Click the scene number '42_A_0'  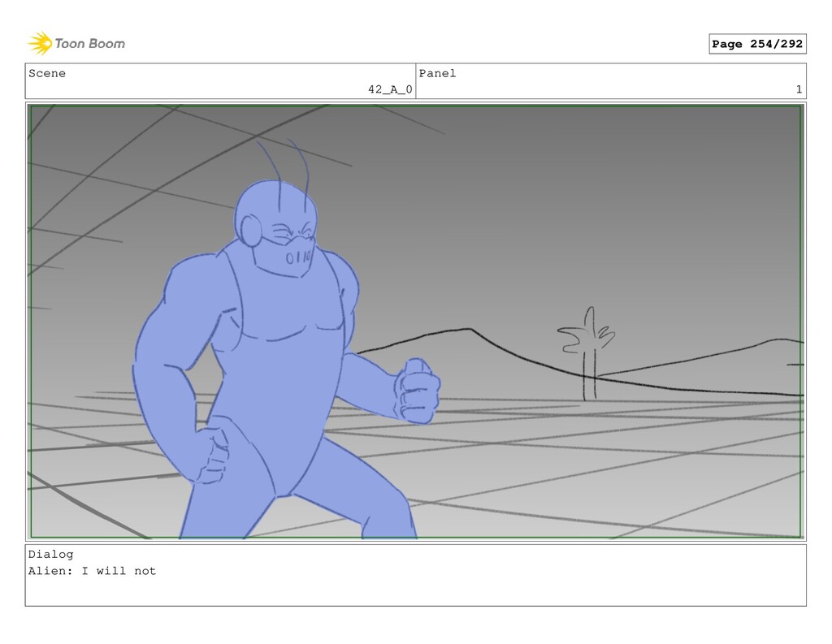tap(390, 89)
